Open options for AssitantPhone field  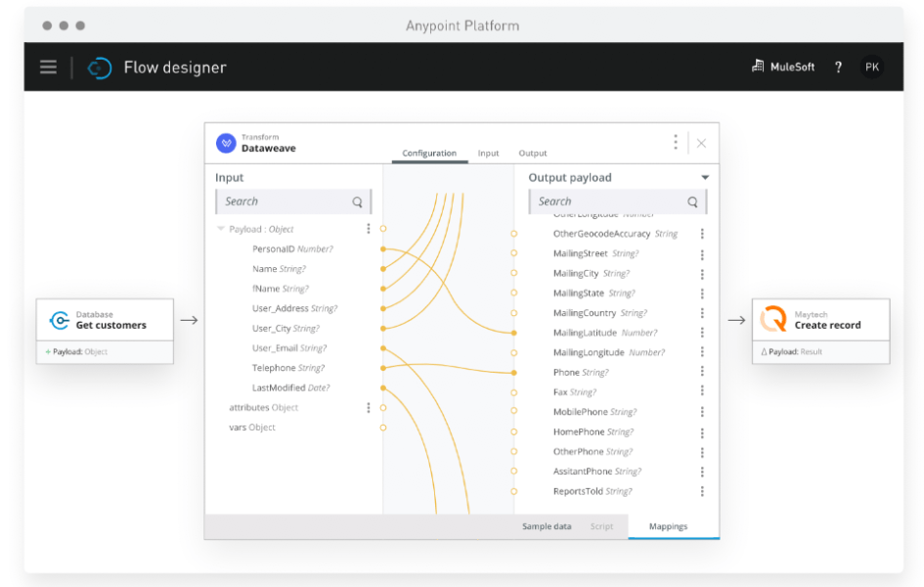[702, 473]
